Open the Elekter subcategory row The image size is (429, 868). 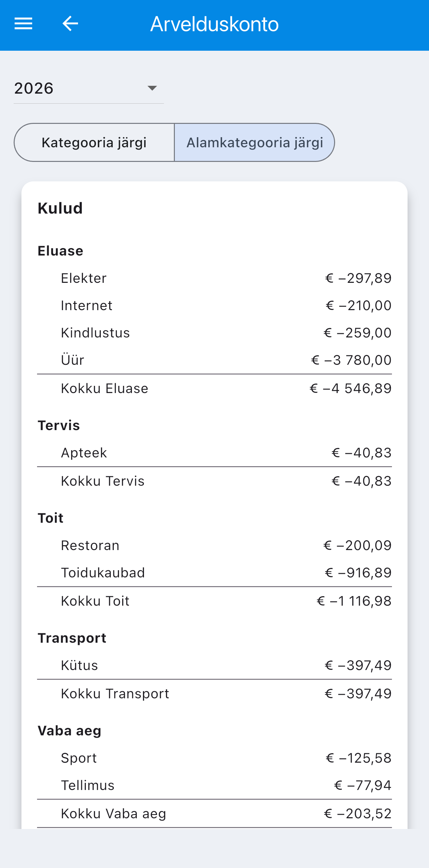tap(214, 278)
